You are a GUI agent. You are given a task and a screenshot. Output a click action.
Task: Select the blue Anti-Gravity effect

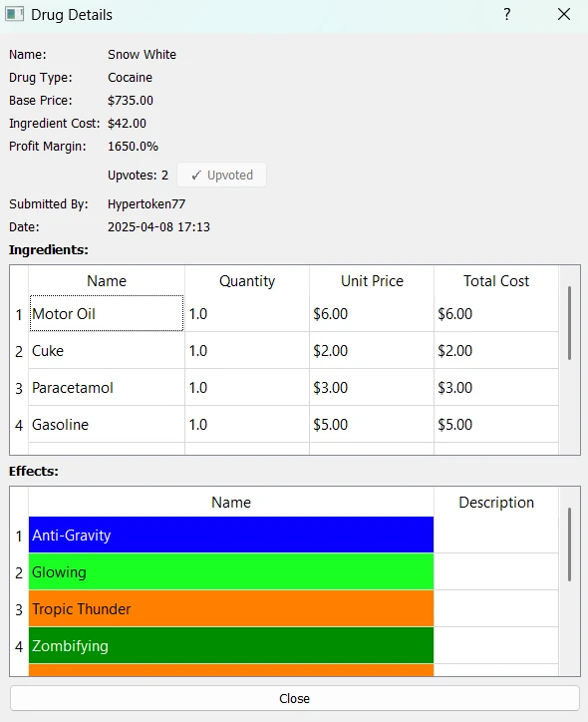click(231, 536)
